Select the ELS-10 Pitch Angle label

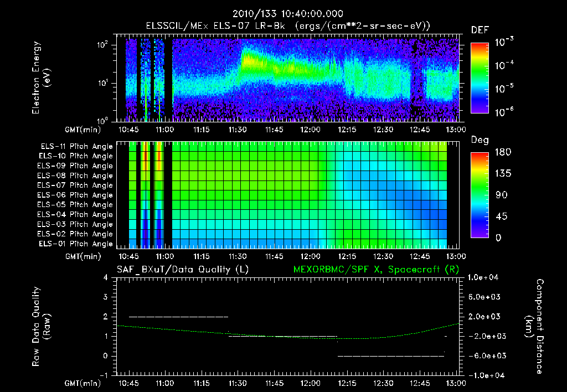[76, 156]
